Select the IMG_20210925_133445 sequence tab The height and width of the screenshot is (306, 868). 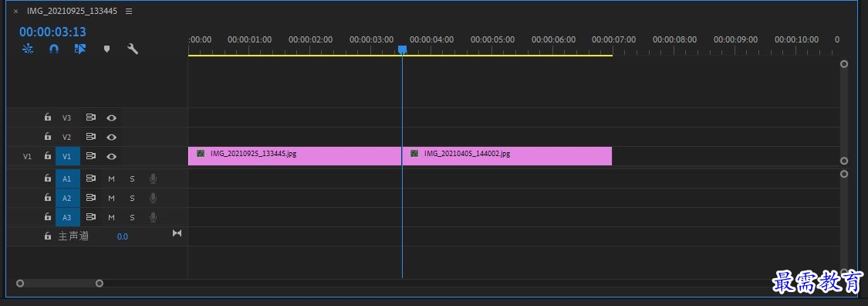72,11
